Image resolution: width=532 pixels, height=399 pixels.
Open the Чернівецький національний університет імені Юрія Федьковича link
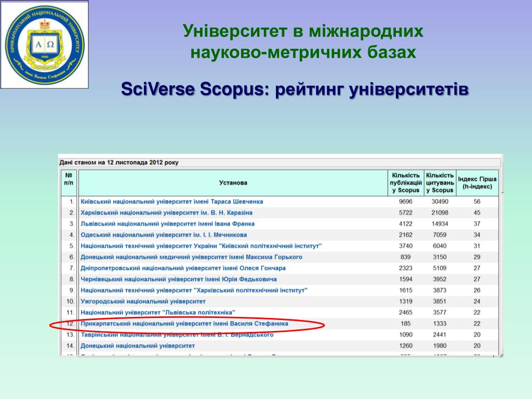pos(179,279)
